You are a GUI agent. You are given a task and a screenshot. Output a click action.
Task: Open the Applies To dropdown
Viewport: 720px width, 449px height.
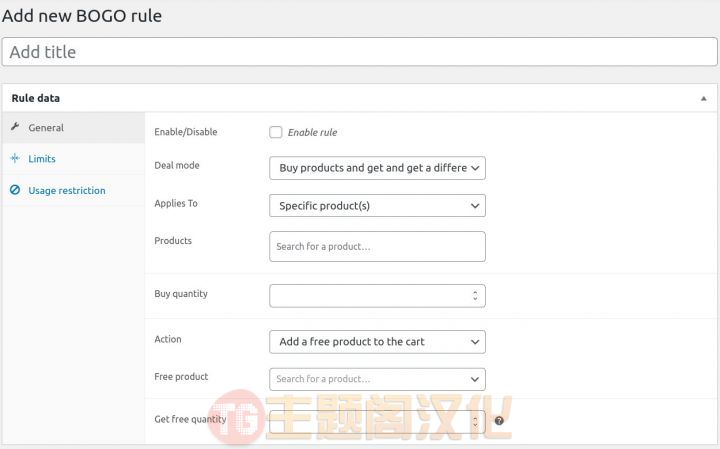(377, 206)
